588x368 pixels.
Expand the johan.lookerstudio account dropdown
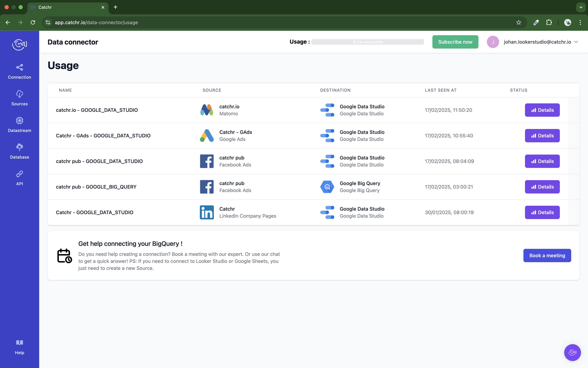point(576,42)
